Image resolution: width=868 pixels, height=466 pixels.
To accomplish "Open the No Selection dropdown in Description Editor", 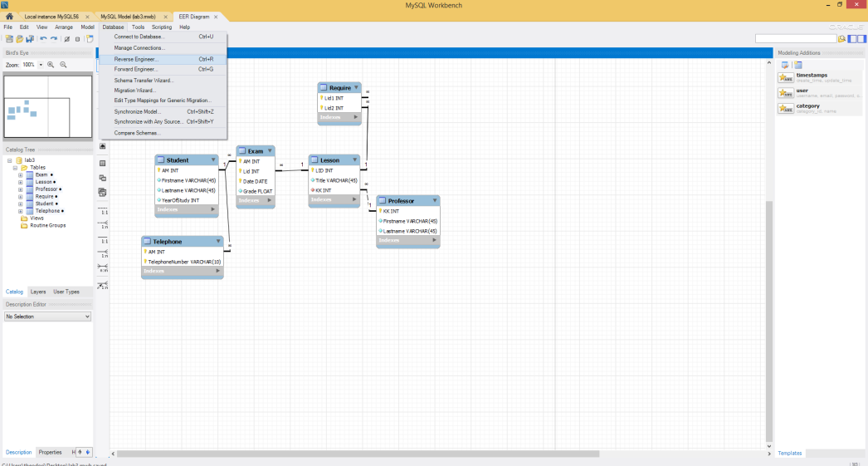I will (x=47, y=316).
